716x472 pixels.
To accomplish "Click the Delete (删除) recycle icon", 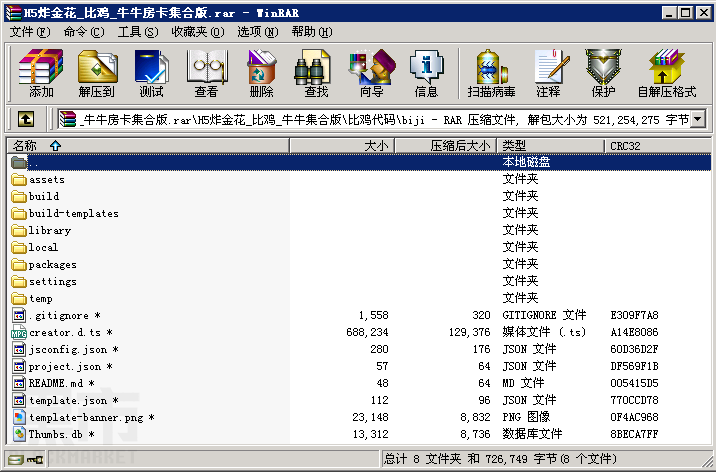I will click(261, 73).
